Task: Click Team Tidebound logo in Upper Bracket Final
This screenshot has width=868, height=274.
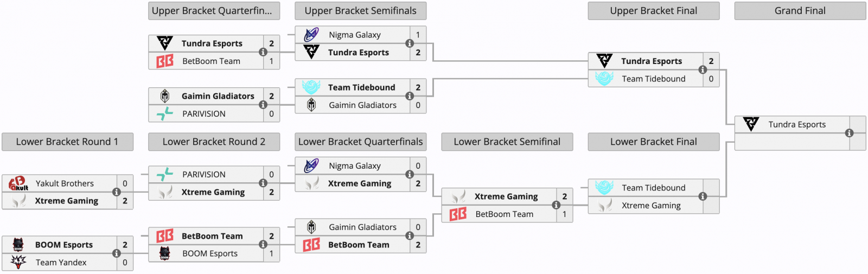Action: pyautogui.click(x=604, y=79)
